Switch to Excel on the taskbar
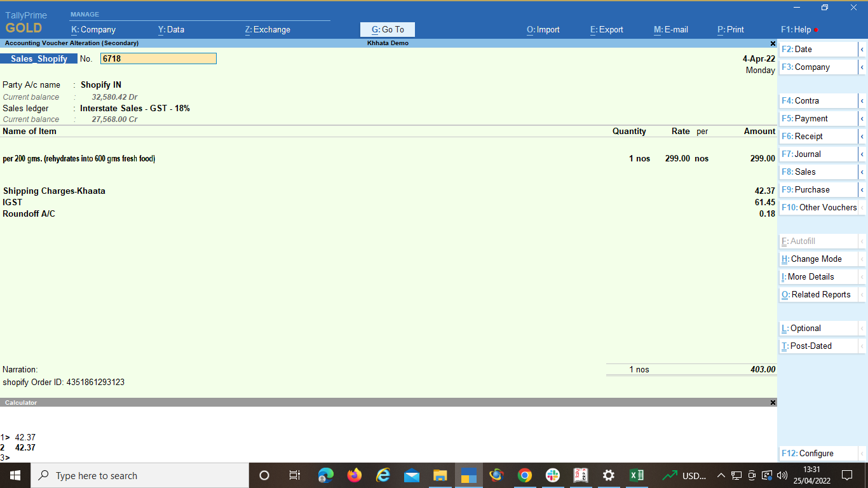 tap(637, 475)
